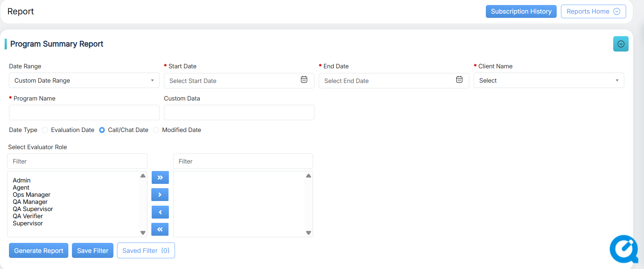Select the Evaluation Date radio button
Viewport: 644px width, 269px height.
pyautogui.click(x=45, y=130)
